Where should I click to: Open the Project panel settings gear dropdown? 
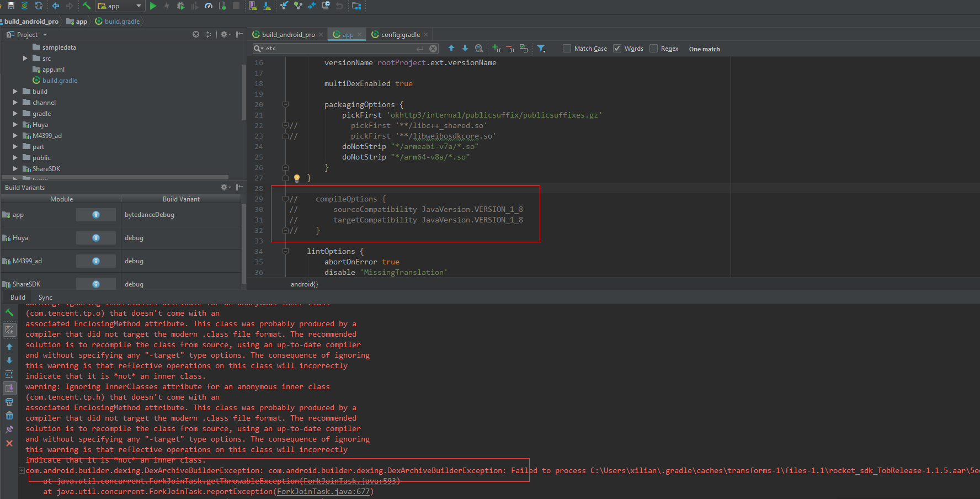pos(225,34)
